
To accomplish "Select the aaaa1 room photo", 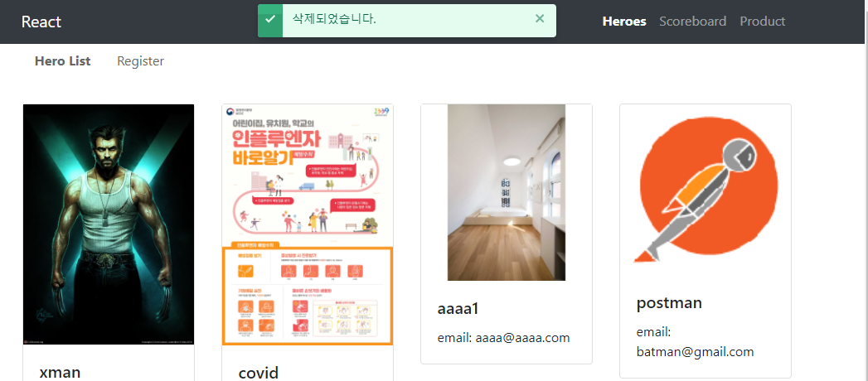I will [x=507, y=192].
